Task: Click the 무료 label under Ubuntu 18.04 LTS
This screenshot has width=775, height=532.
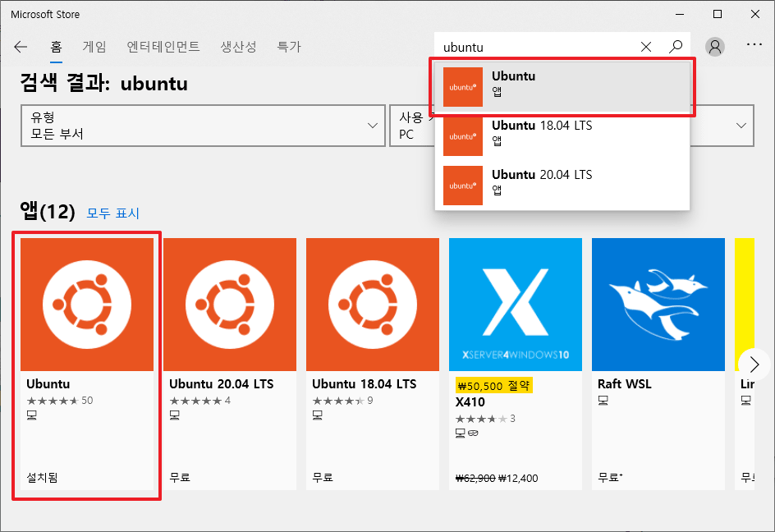Action: (x=323, y=478)
